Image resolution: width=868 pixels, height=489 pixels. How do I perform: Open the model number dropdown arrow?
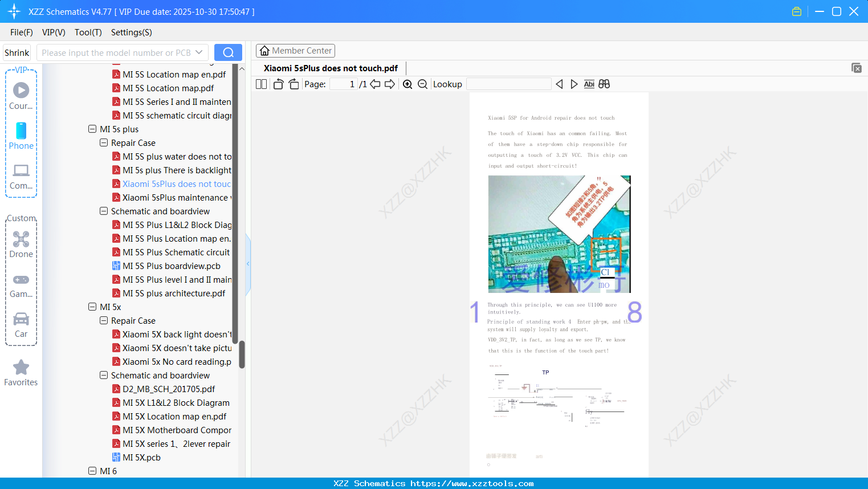(x=199, y=52)
